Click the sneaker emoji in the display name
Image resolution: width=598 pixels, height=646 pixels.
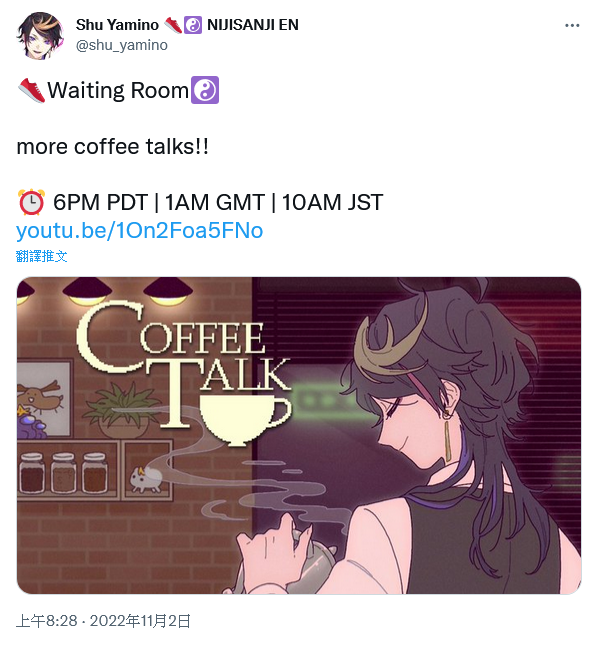[173, 25]
